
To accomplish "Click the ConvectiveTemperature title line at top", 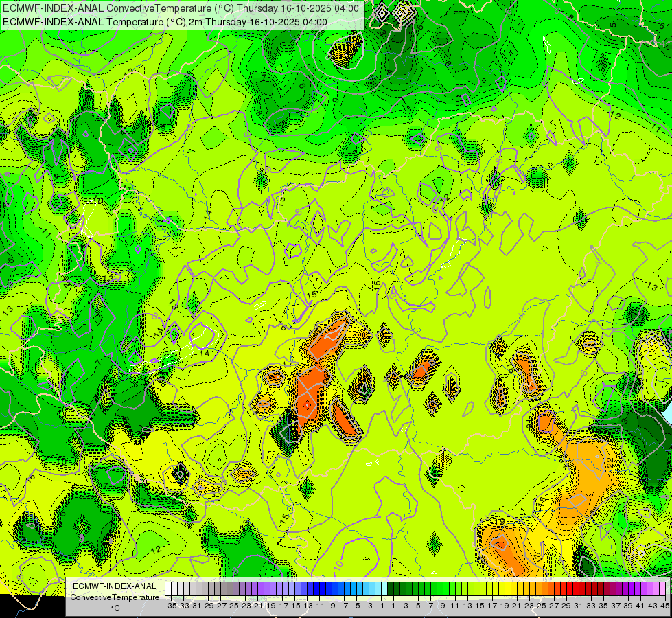I will pyautogui.click(x=181, y=8).
